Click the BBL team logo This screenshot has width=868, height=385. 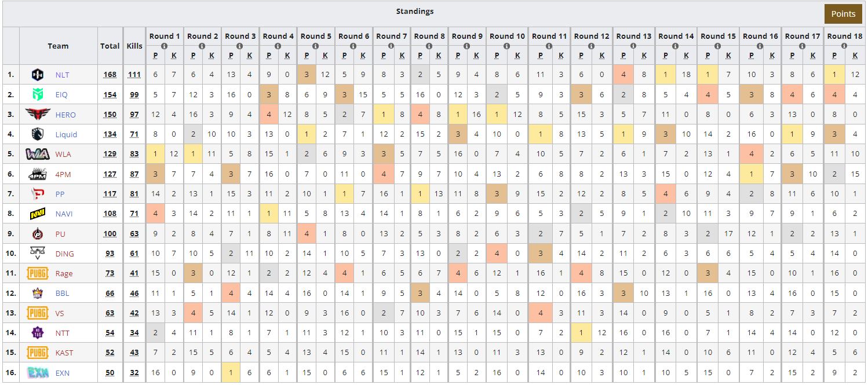(x=38, y=294)
